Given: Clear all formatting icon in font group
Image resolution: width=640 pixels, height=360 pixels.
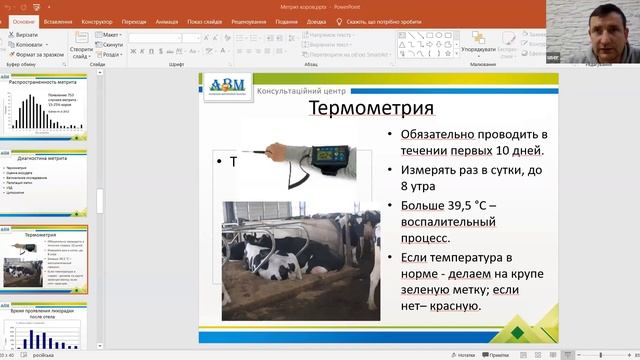Looking at the screenshot, I should (x=227, y=38).
